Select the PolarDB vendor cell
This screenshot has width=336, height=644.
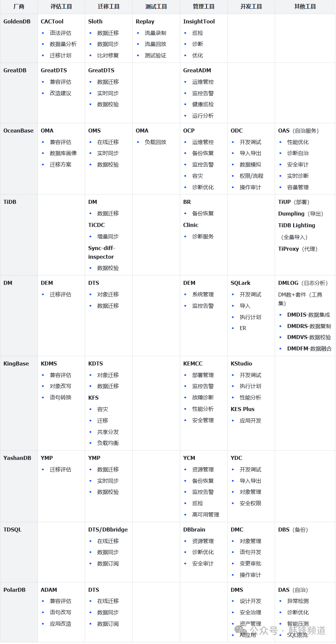[x=19, y=612]
